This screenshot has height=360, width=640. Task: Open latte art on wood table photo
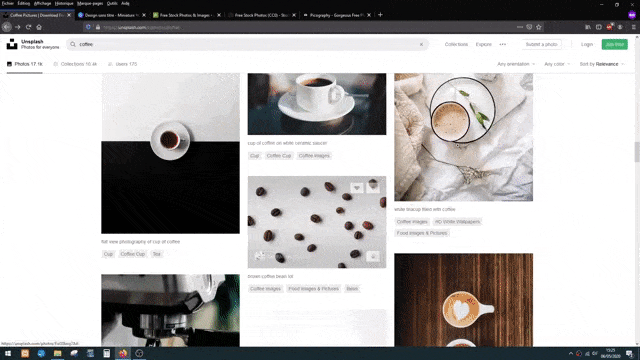464,300
